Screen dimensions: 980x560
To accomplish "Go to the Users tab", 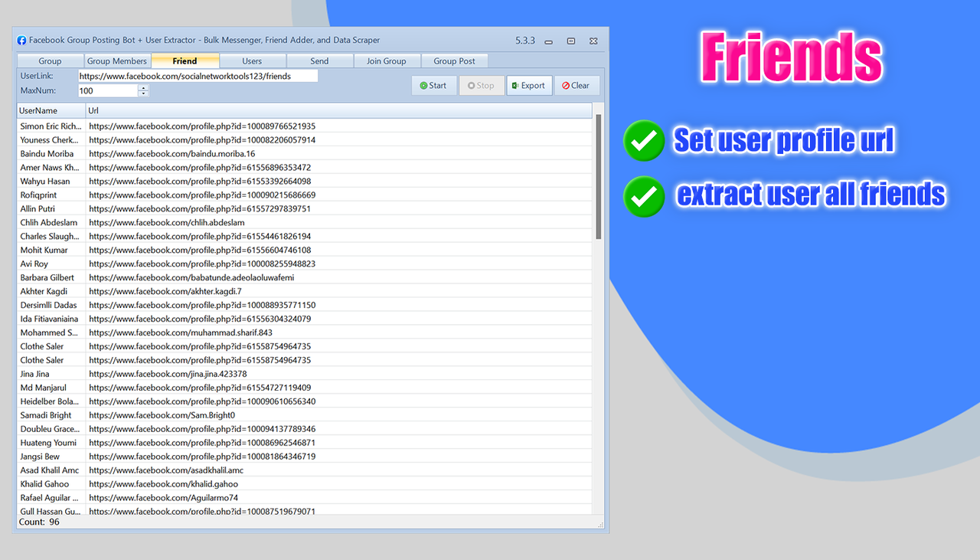I will [x=252, y=61].
